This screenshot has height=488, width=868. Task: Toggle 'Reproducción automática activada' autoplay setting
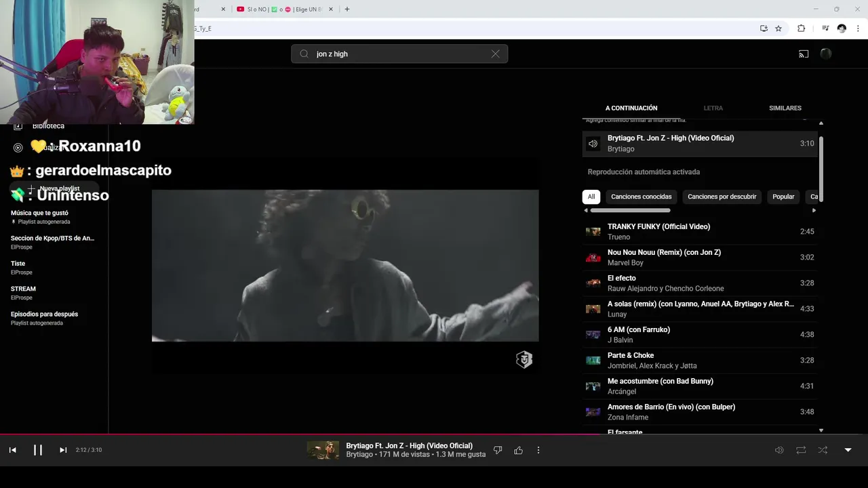(644, 172)
